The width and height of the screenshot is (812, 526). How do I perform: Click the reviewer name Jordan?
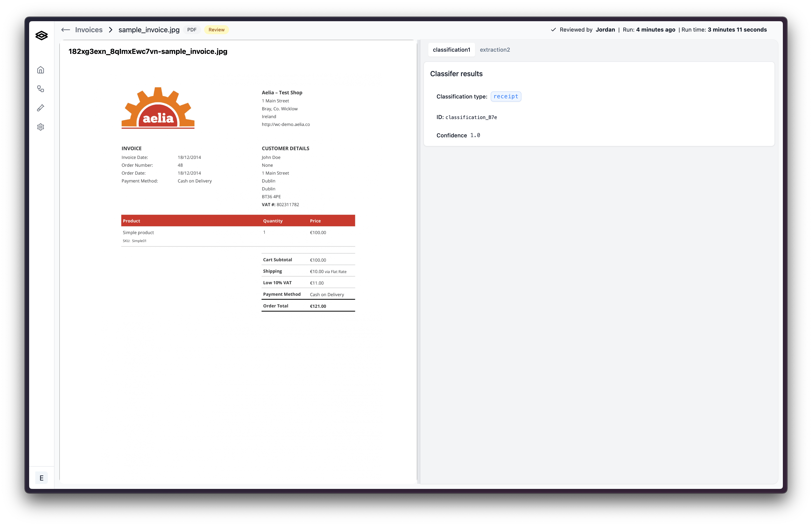click(x=605, y=30)
